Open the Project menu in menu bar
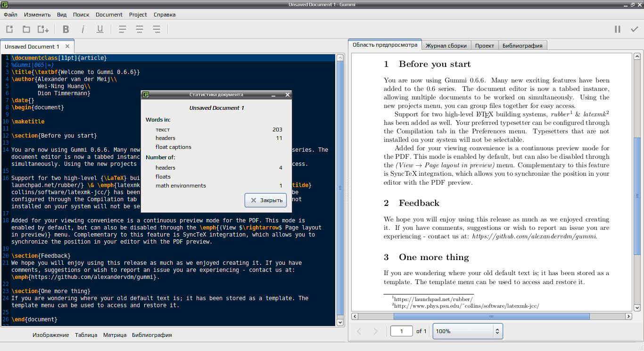Screen dimensions: 644x351 pos(138,15)
